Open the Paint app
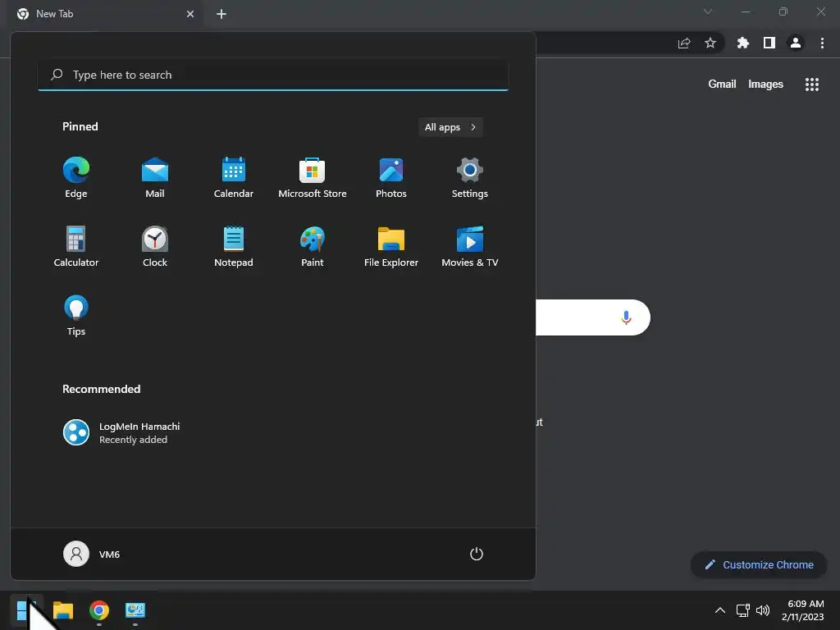The height and width of the screenshot is (630, 840). 313,246
